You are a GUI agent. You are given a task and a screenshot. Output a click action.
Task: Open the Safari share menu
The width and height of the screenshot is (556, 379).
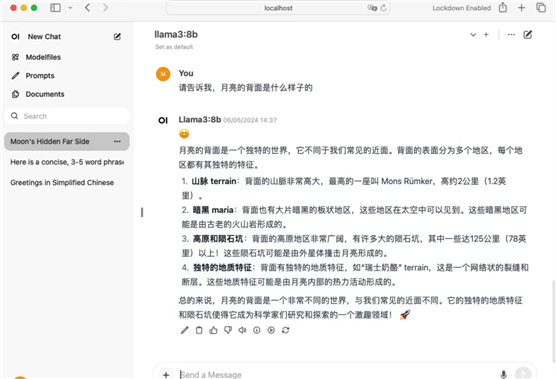[503, 7]
